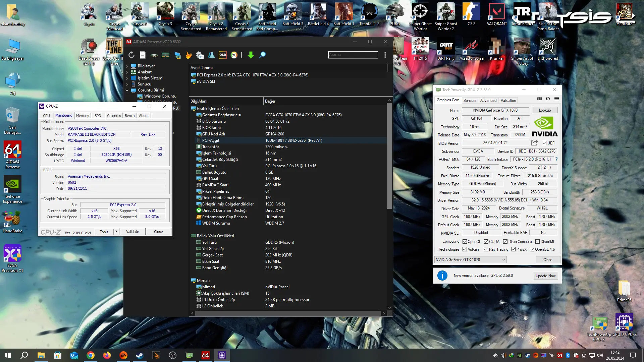644x362 pixels.
Task: Take a GPU-Z screenshot with camera icon
Action: [539, 99]
